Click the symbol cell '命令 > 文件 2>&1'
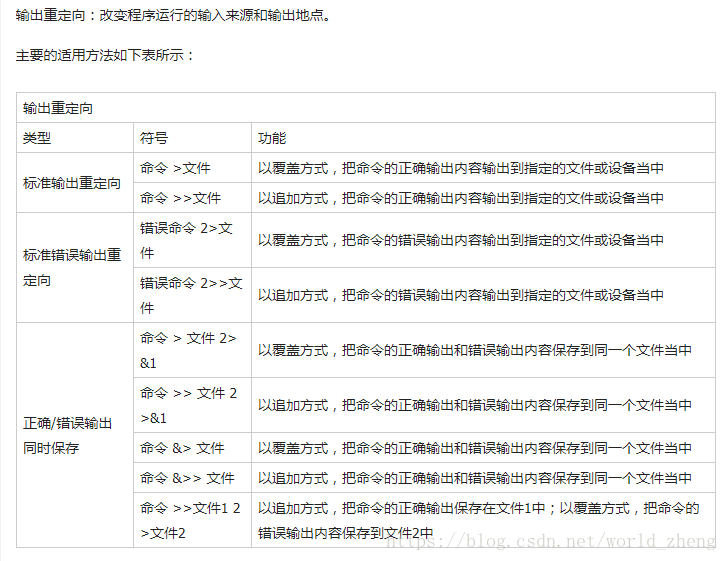The image size is (727, 561). (x=192, y=350)
